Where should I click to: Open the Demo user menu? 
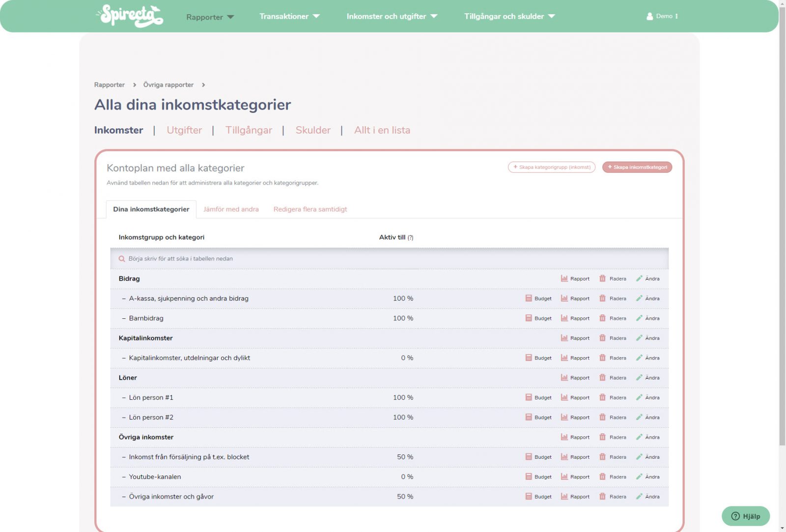coord(662,16)
